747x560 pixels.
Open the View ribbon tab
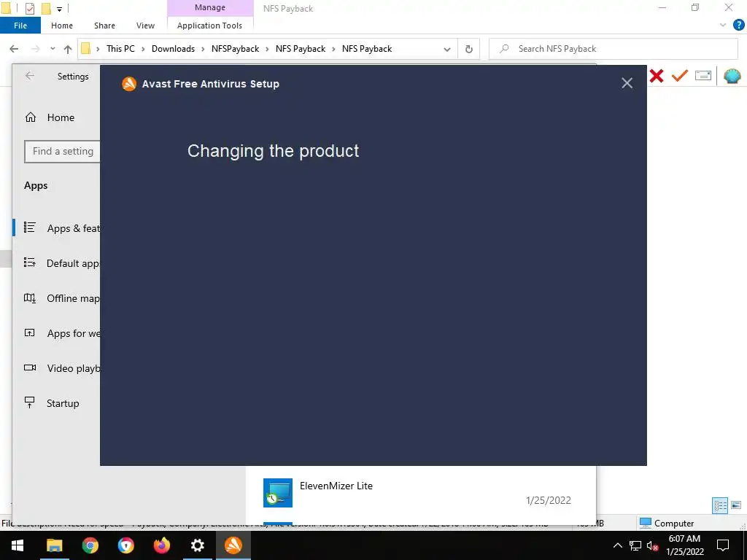[145, 26]
